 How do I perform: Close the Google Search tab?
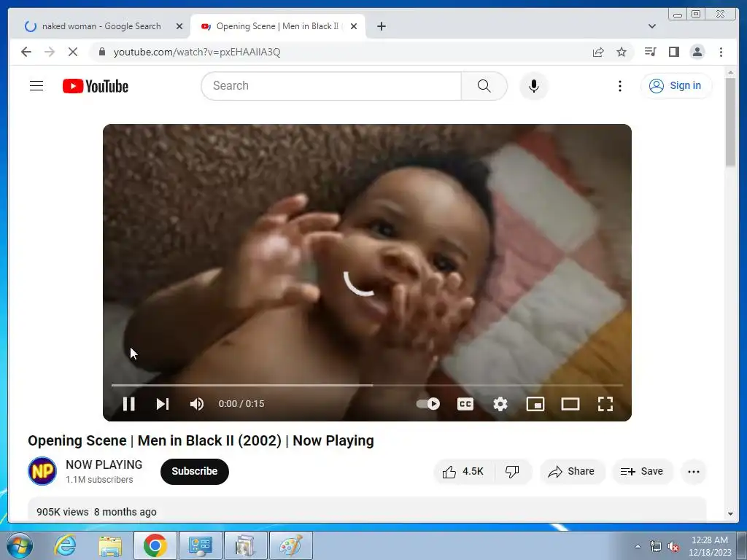point(179,26)
